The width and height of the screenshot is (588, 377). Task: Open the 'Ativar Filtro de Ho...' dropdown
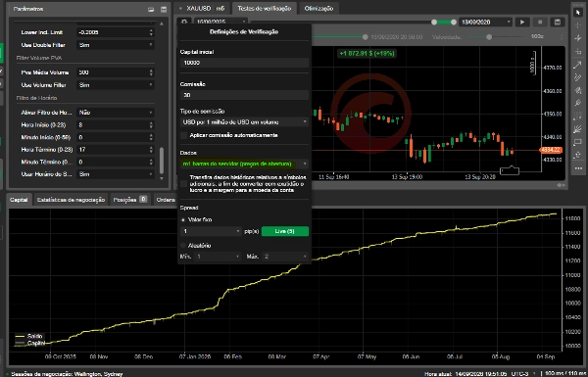click(116, 113)
